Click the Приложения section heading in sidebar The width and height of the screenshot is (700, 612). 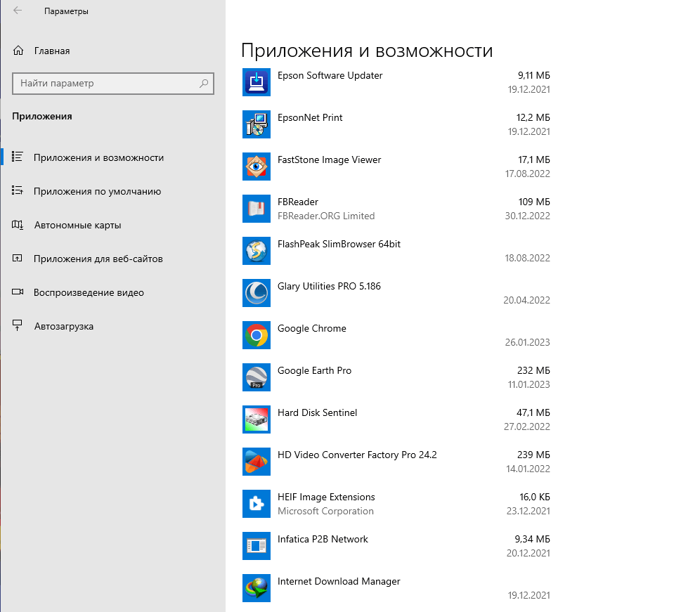pyautogui.click(x=42, y=116)
